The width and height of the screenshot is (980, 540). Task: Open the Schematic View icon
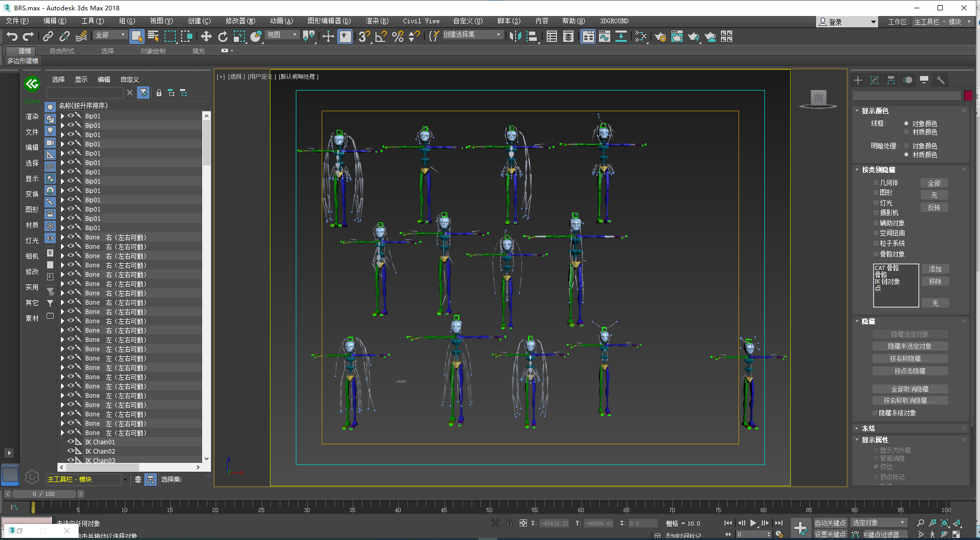[621, 36]
